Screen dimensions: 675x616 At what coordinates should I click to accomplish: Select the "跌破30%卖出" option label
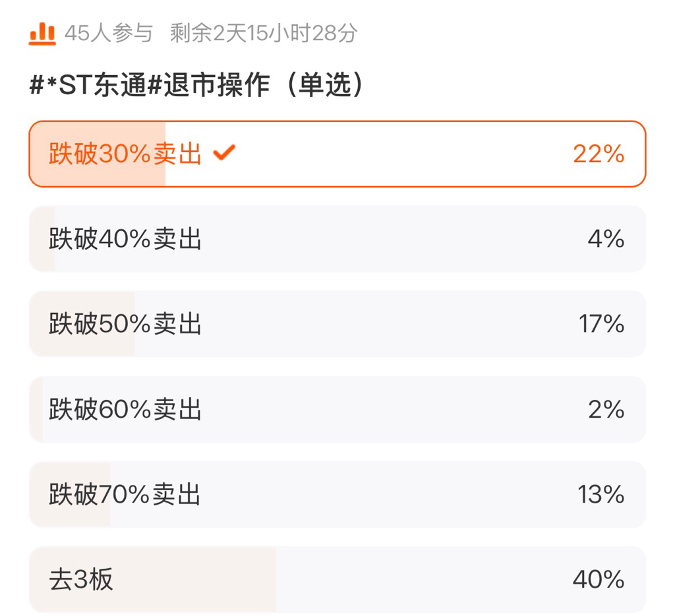click(125, 154)
